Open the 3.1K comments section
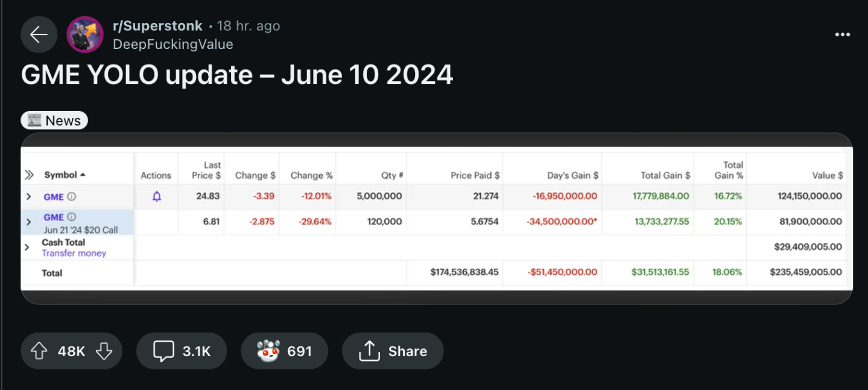The width and height of the screenshot is (868, 390). pos(182,351)
